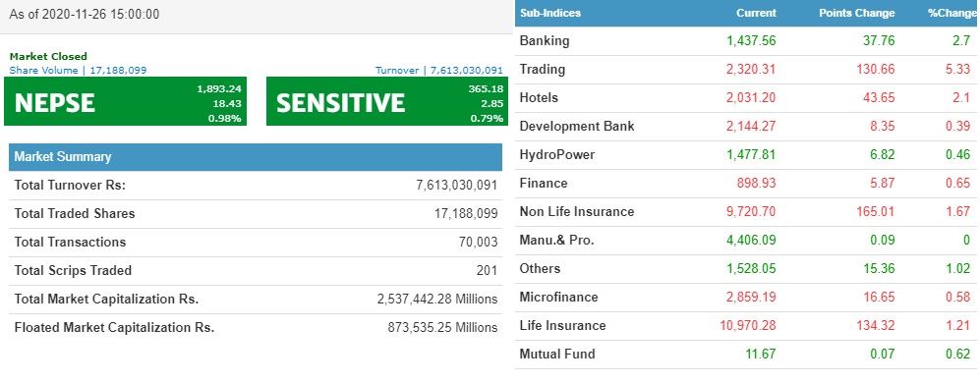This screenshot has height=384, width=980.
Task: Select the Market Summary header
Action: [x=255, y=157]
